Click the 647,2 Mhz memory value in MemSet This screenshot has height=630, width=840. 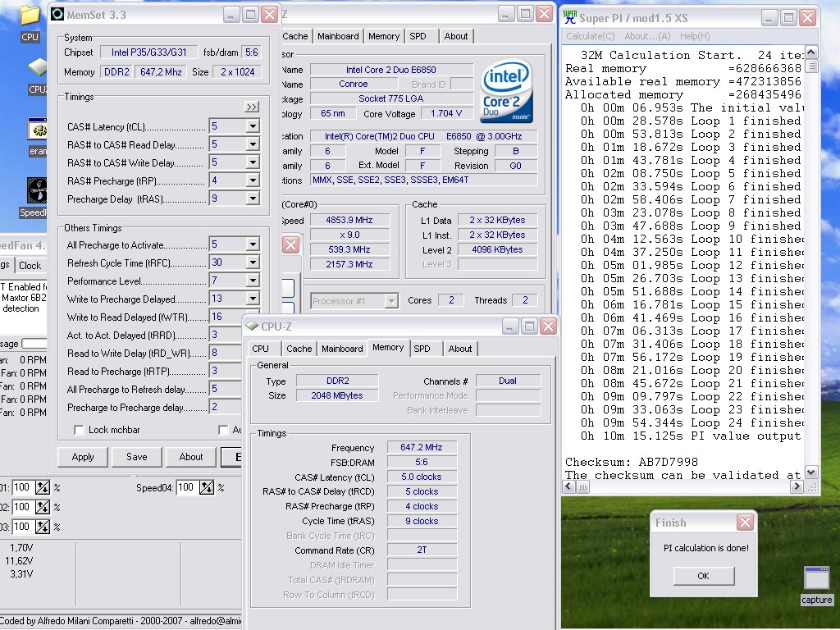click(x=162, y=72)
